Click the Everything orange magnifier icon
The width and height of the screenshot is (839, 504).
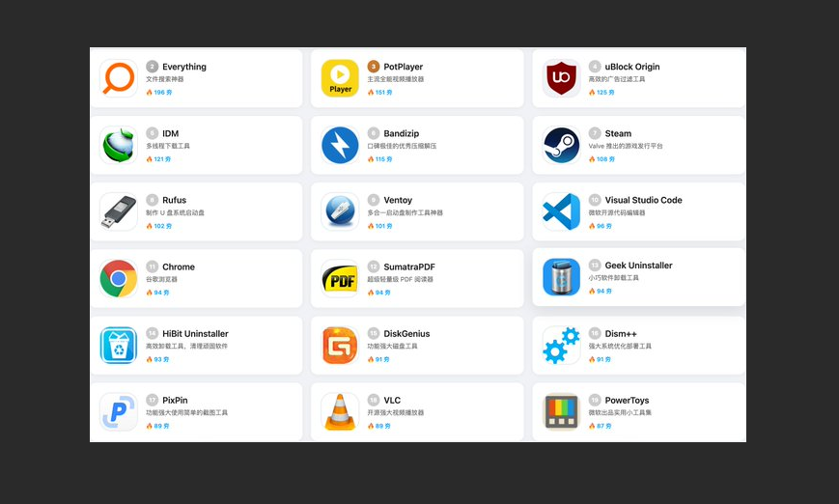coord(118,78)
